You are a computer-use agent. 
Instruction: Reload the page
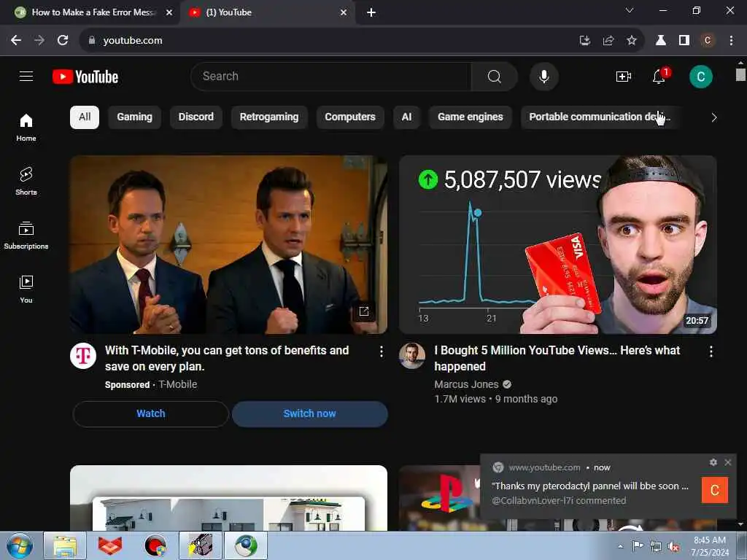tap(63, 41)
